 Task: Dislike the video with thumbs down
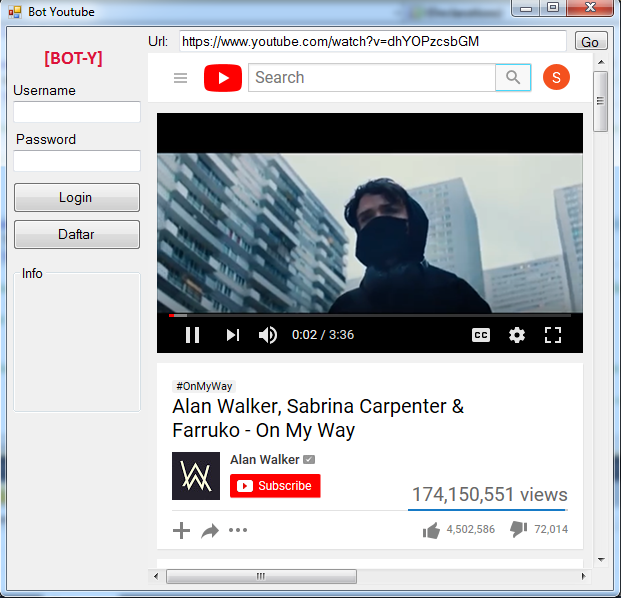(518, 529)
